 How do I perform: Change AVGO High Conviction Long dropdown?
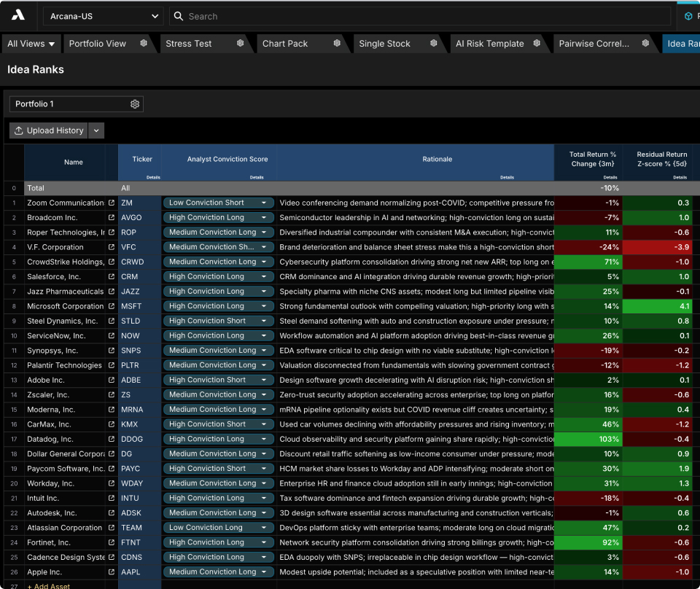click(218, 217)
